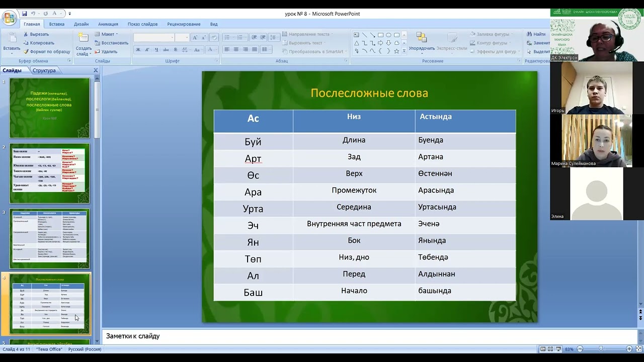Cut selection with Вырезать
The width and height of the screenshot is (644, 362).
(x=36, y=34)
